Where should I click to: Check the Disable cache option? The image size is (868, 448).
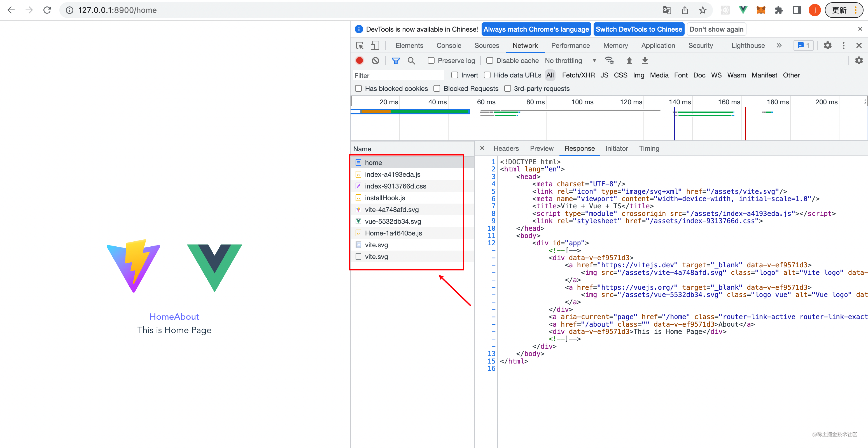(x=490, y=61)
